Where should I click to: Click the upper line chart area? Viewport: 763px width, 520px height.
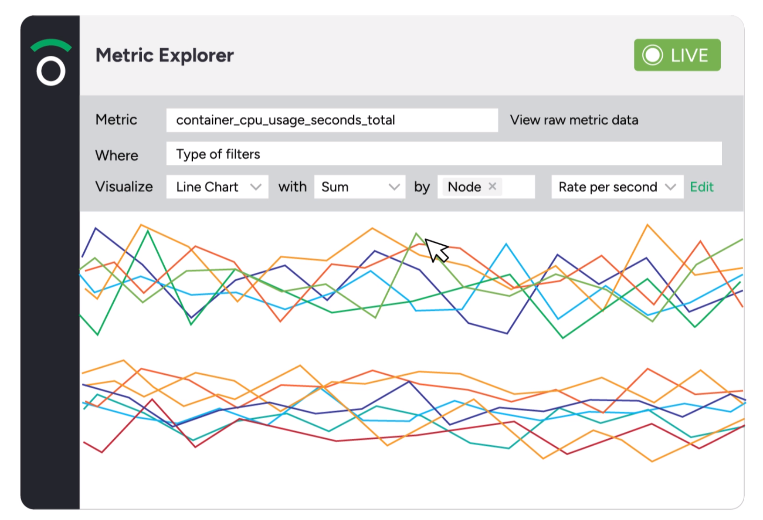click(x=412, y=281)
